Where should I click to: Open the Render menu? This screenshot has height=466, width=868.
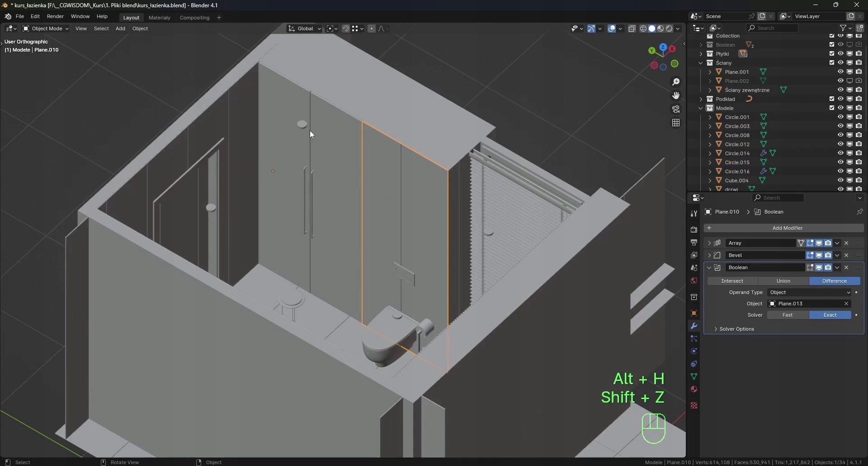pyautogui.click(x=55, y=17)
